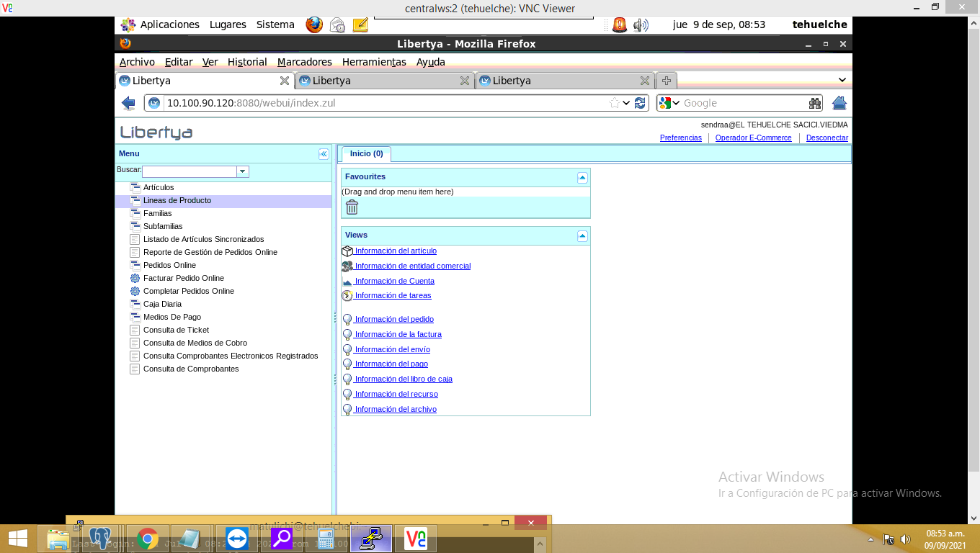Screen dimensions: 980x553
Task: Open Chrome from the Windows taskbar
Action: [147, 539]
